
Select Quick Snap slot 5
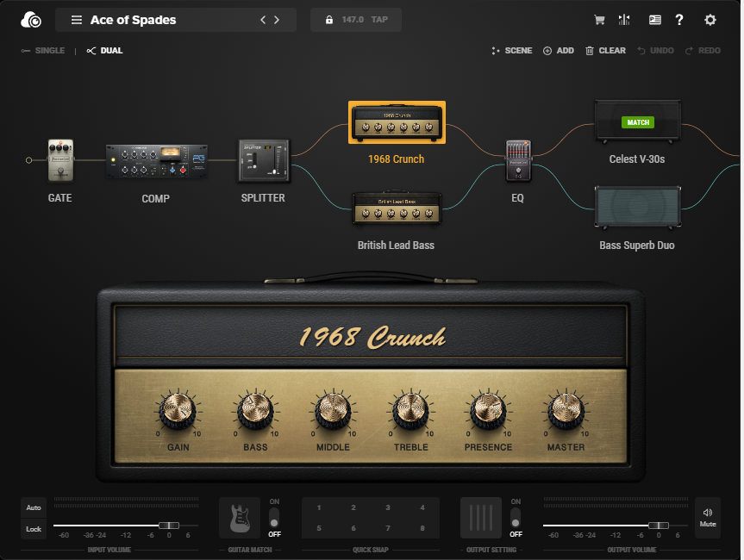click(319, 528)
